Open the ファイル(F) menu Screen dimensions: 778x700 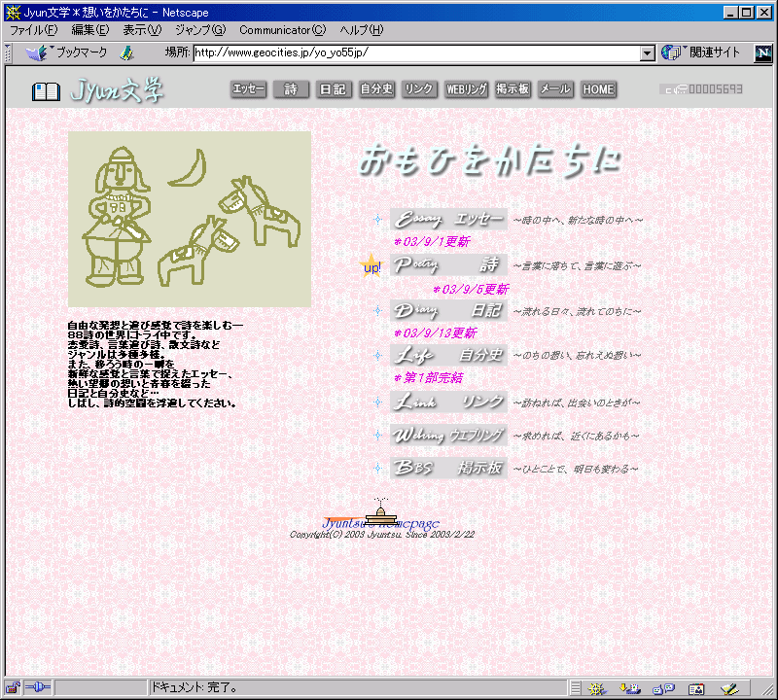tap(34, 30)
